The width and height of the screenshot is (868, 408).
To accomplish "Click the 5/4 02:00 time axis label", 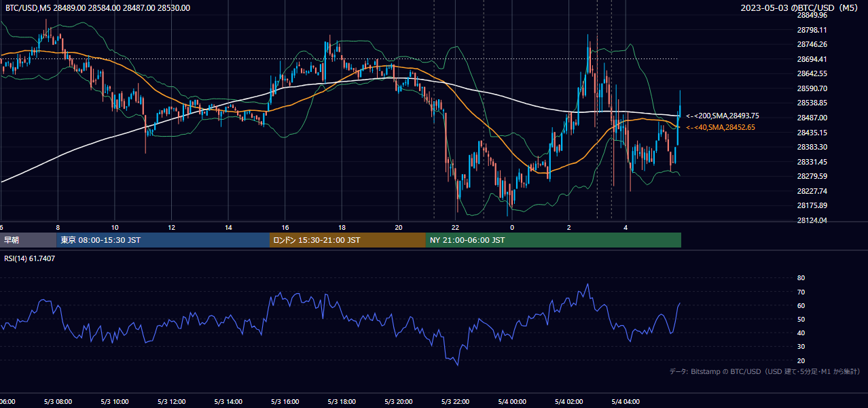I will tap(569, 402).
